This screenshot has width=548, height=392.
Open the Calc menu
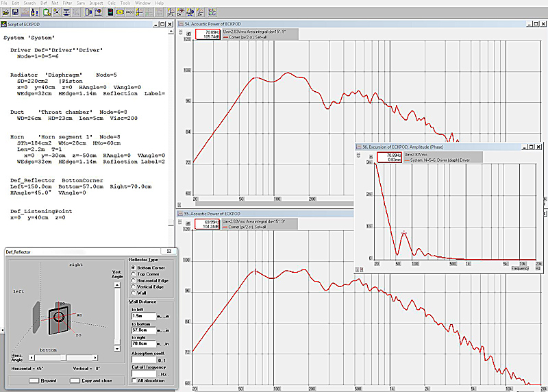112,3
